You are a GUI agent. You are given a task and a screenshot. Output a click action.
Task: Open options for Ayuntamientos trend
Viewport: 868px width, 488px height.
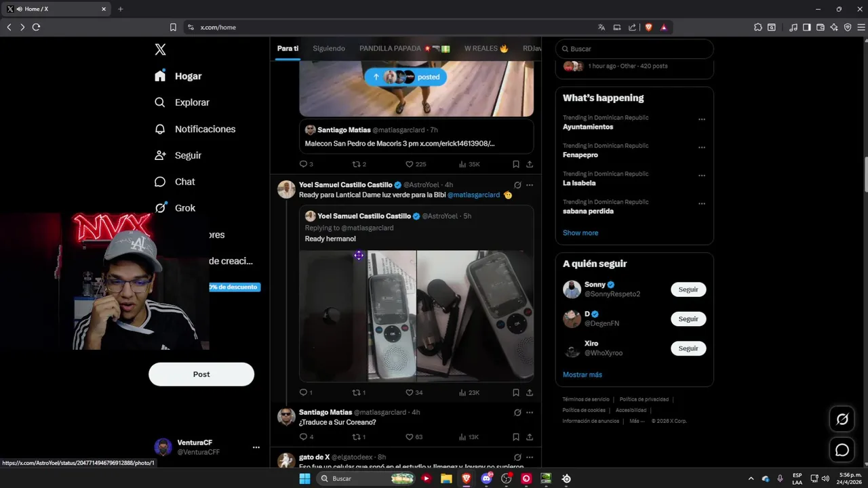(x=702, y=119)
